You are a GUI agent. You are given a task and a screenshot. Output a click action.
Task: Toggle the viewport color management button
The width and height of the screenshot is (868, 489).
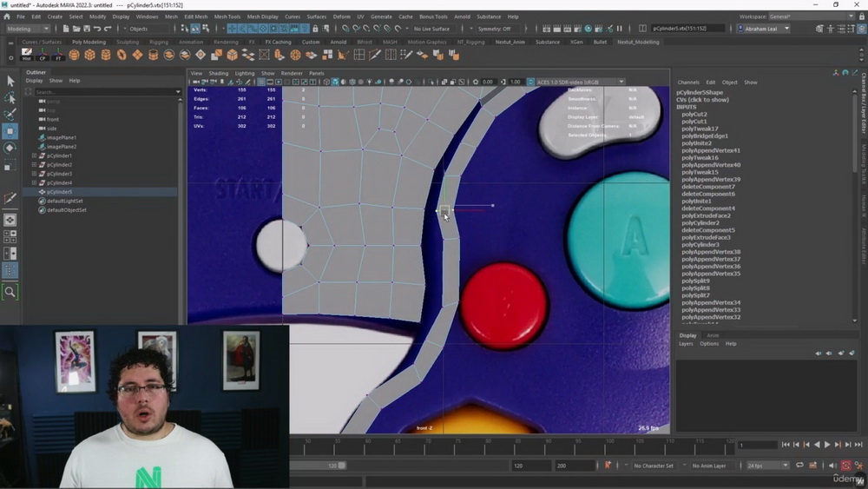pyautogui.click(x=530, y=82)
